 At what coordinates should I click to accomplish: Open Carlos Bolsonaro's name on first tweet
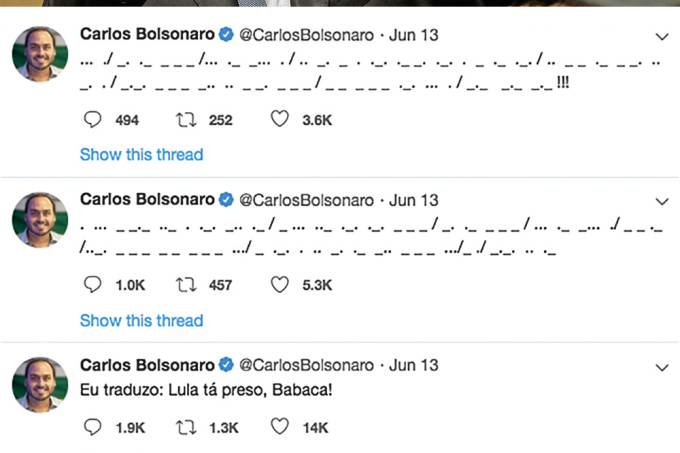click(146, 36)
